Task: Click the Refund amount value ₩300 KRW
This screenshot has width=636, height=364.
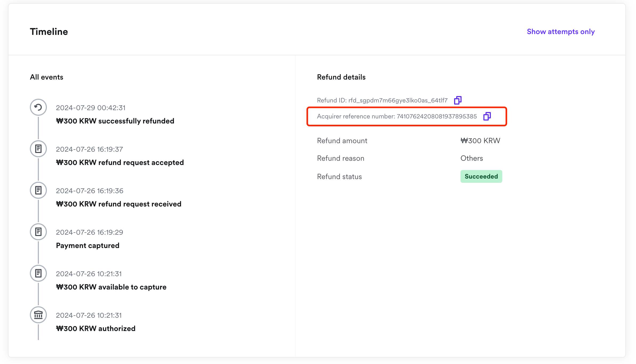Action: point(480,140)
